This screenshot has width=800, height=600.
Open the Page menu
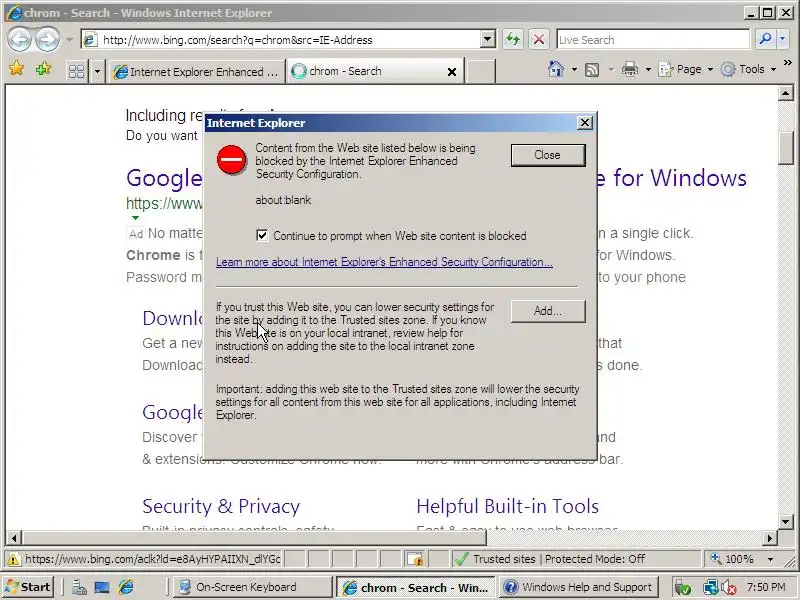[x=686, y=69]
